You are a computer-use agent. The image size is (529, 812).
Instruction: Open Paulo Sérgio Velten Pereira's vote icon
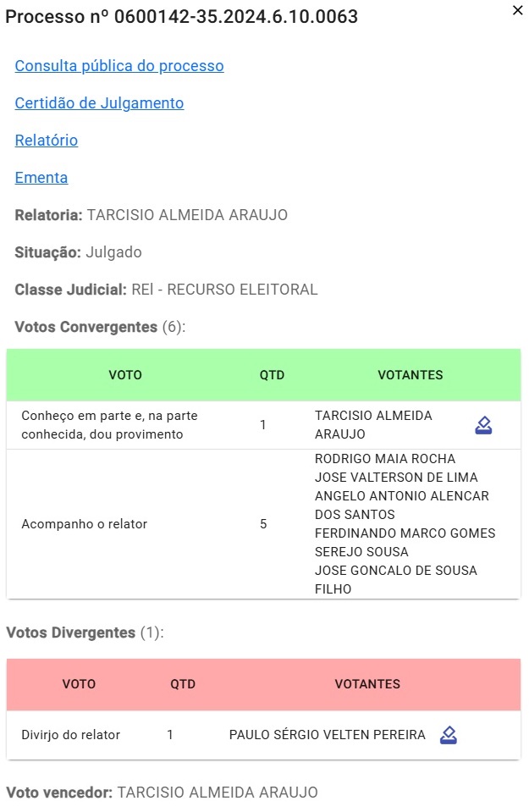tap(449, 735)
